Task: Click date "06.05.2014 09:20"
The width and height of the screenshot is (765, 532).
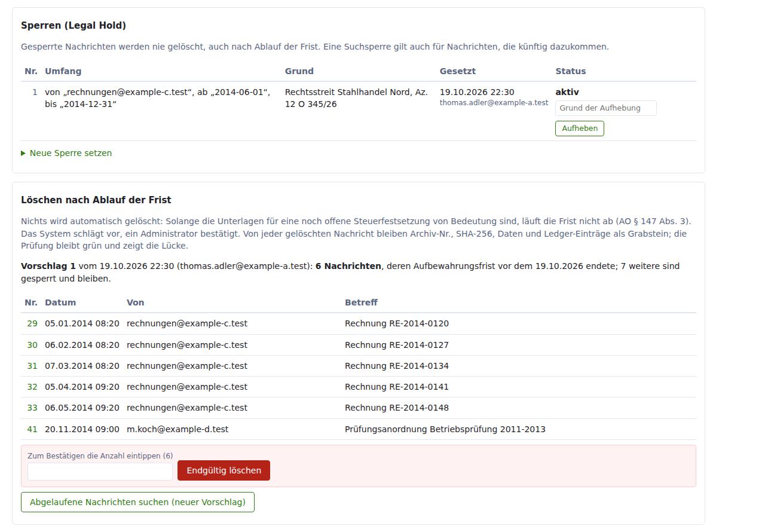Action: point(82,408)
